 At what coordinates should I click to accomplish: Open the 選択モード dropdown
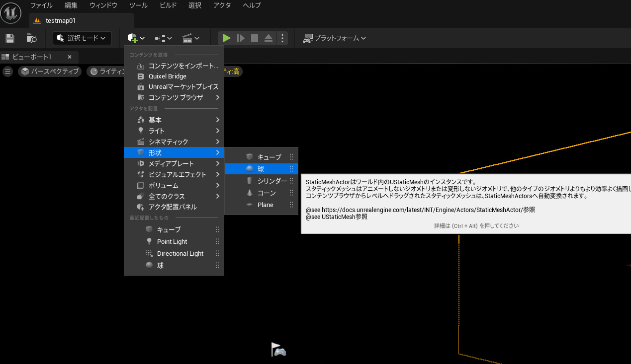(82, 38)
